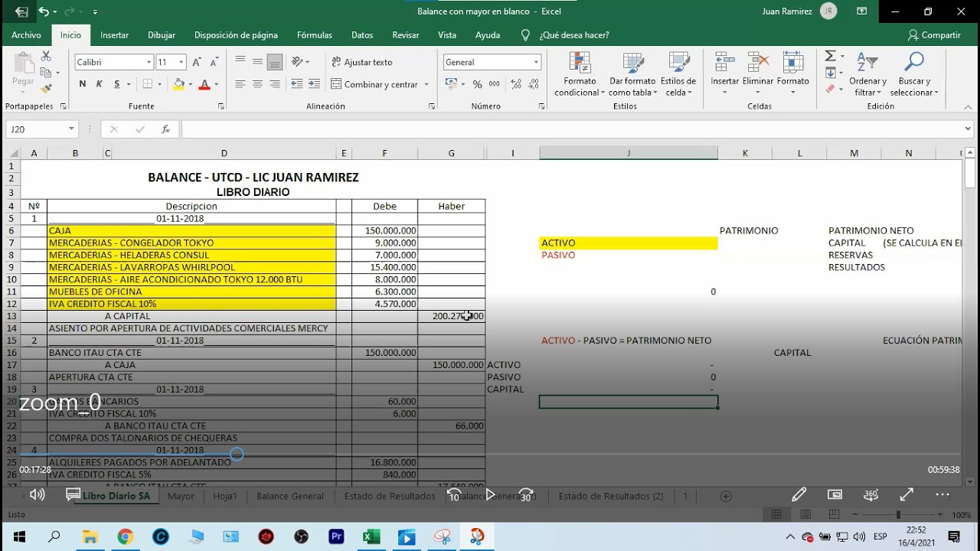The width and height of the screenshot is (980, 551).
Task: Open Ordenar y filtrar menu
Action: pos(867,75)
